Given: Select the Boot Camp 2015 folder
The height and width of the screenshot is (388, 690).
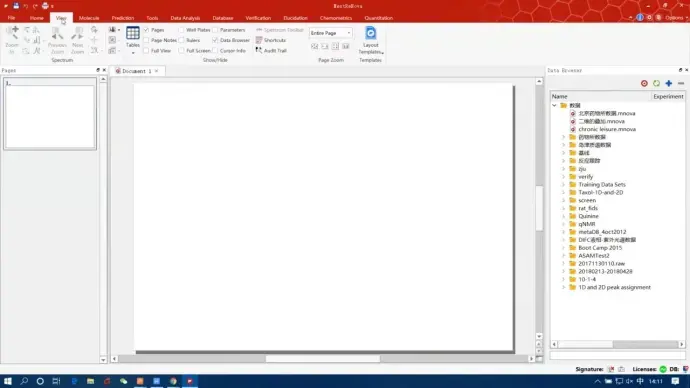Looking at the screenshot, I should 600,248.
